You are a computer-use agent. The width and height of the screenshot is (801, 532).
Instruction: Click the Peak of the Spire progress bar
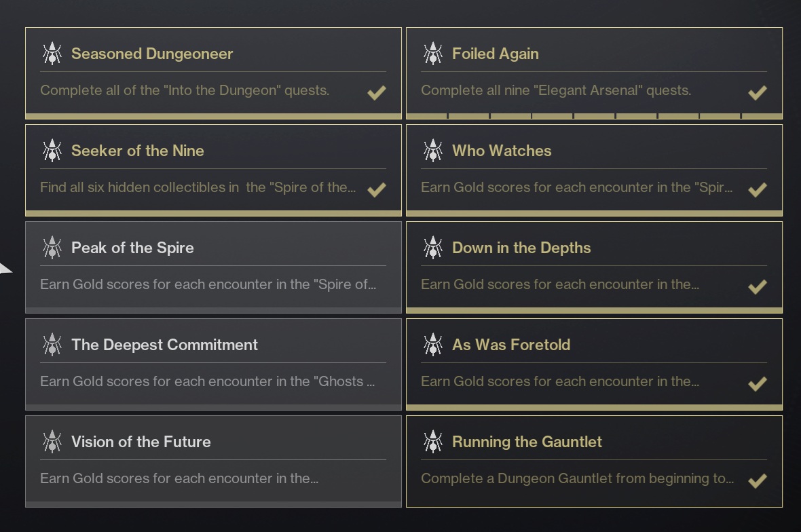pyautogui.click(x=214, y=310)
